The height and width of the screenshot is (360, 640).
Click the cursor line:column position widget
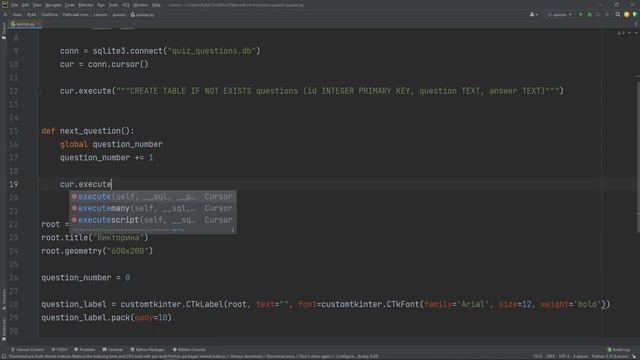click(538, 357)
